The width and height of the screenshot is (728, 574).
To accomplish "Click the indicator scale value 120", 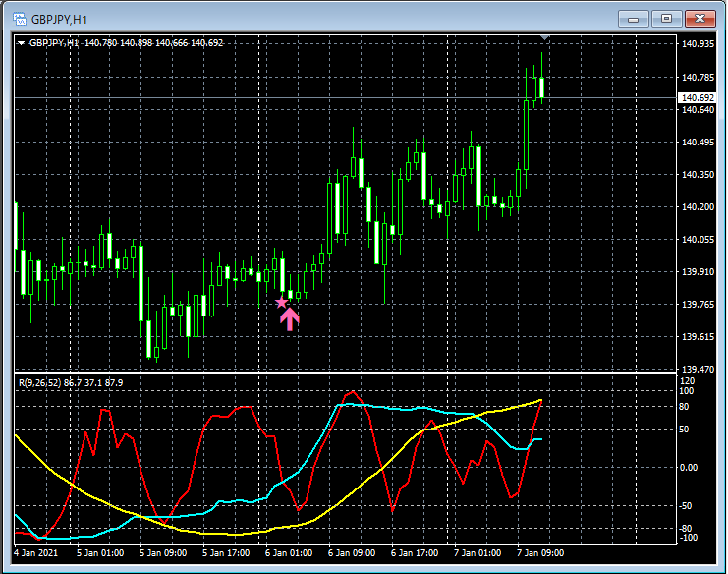I will pos(687,380).
